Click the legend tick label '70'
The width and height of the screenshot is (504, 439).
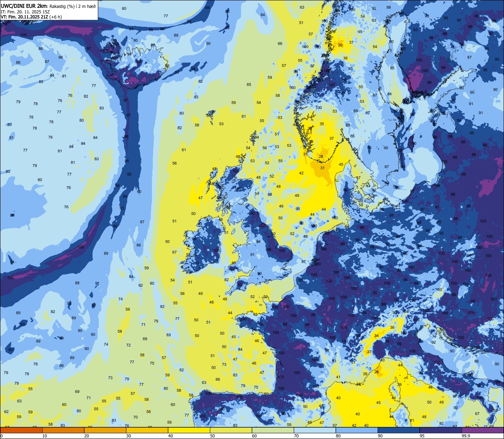pyautogui.click(x=296, y=436)
